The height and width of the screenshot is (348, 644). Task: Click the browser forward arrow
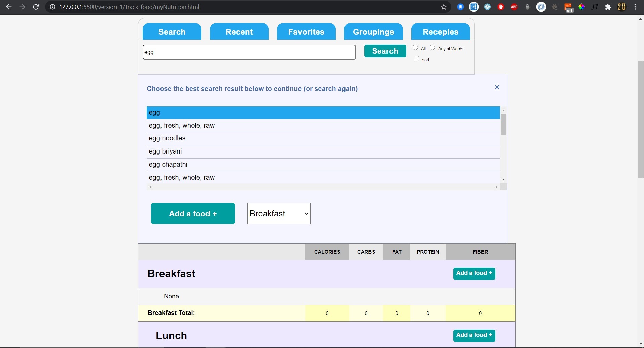(22, 7)
